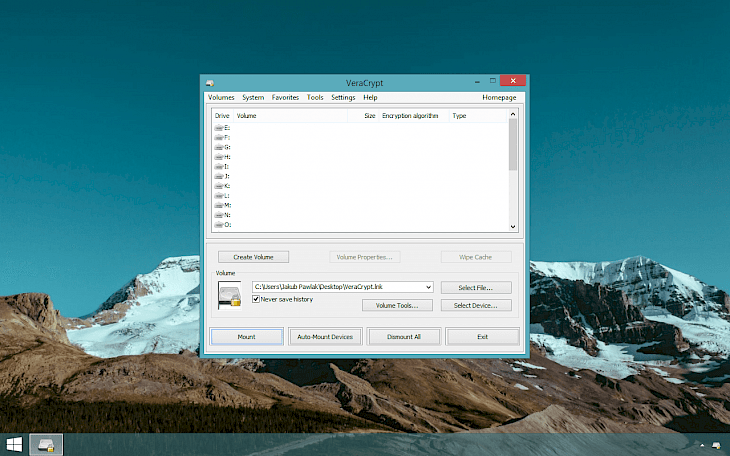Click the VeraCrypt taskbar icon
Screen dimensions: 730x456
[46, 445]
